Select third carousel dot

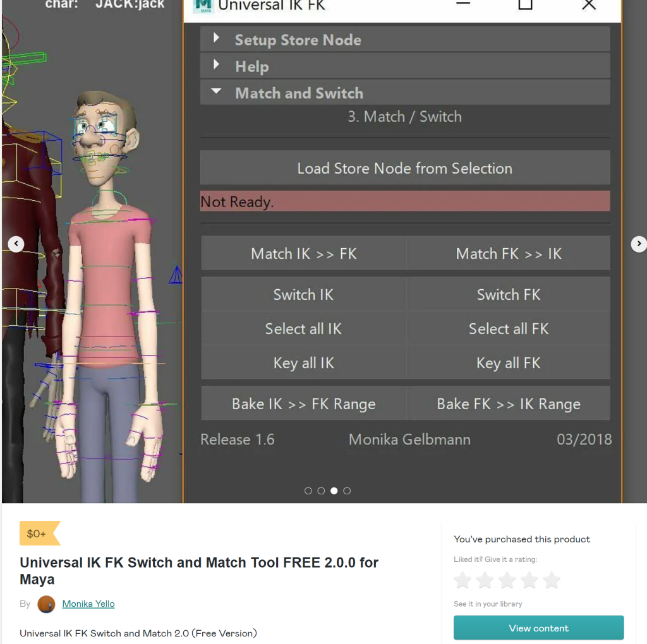pyautogui.click(x=334, y=491)
